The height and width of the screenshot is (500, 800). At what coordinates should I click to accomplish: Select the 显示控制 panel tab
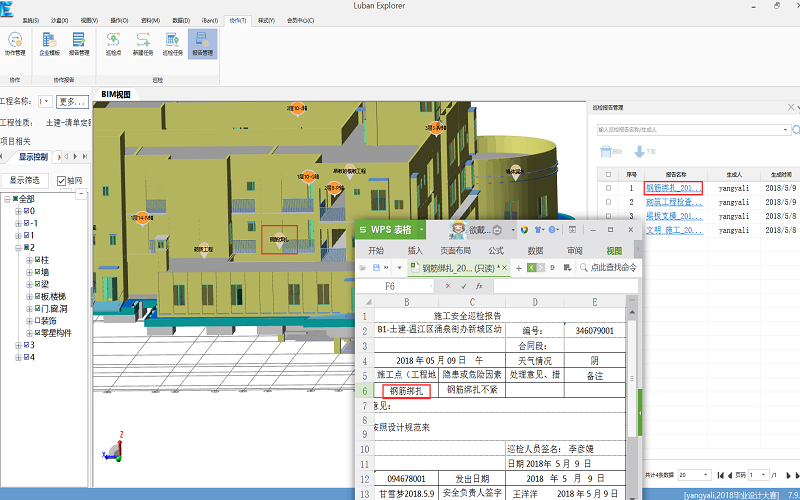[33, 157]
